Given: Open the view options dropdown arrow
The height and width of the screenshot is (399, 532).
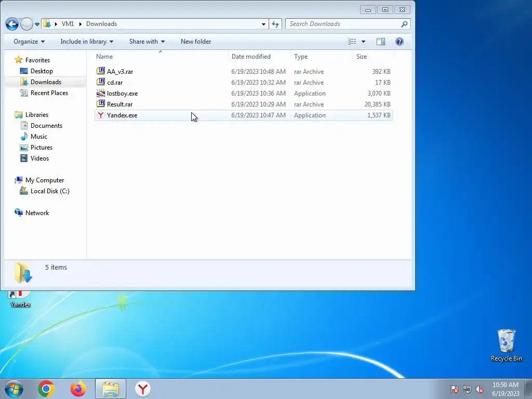Looking at the screenshot, I should point(363,42).
